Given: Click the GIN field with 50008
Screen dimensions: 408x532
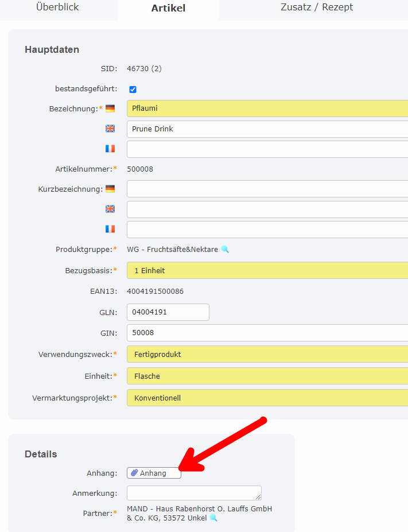Looking at the screenshot, I should [x=267, y=333].
